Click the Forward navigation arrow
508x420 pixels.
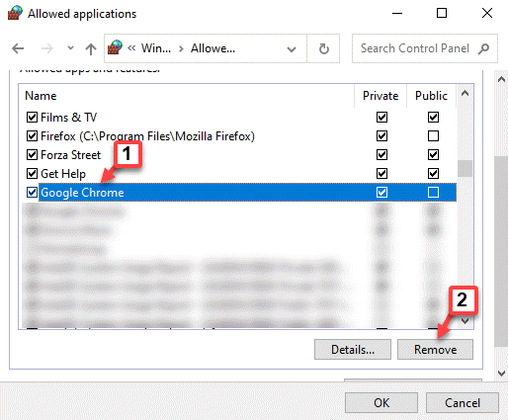point(47,48)
